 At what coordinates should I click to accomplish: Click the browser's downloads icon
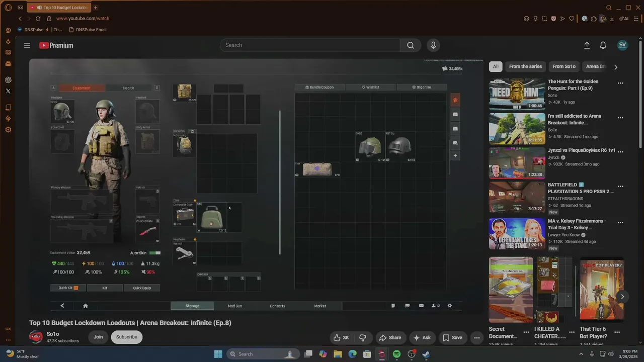pos(612,19)
